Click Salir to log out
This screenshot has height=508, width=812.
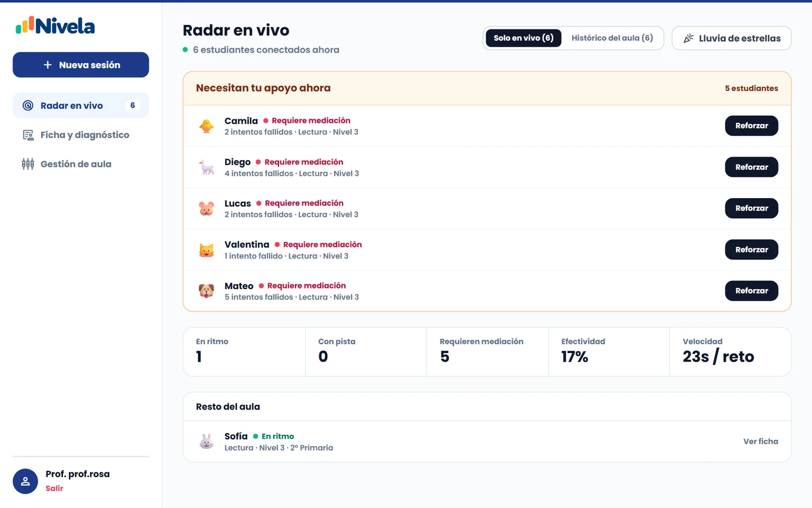(x=54, y=489)
